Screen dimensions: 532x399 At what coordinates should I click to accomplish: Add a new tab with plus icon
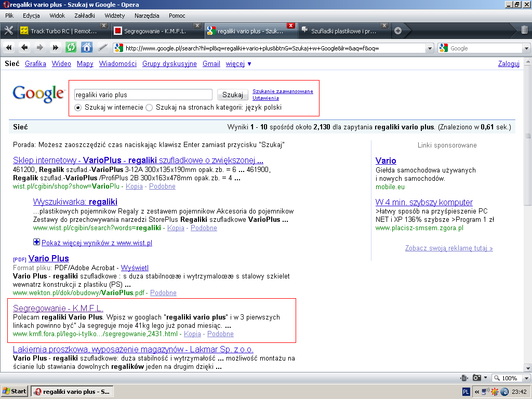point(398,31)
